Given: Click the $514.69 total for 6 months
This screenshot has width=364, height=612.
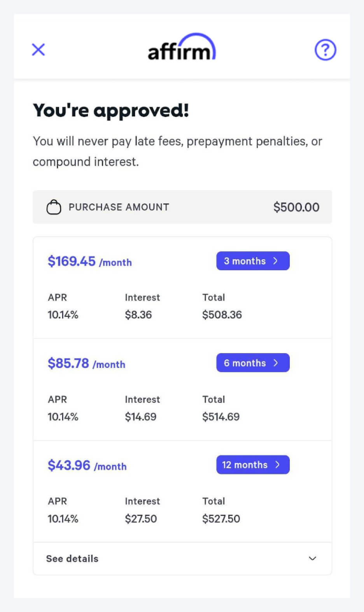Looking at the screenshot, I should (220, 417).
